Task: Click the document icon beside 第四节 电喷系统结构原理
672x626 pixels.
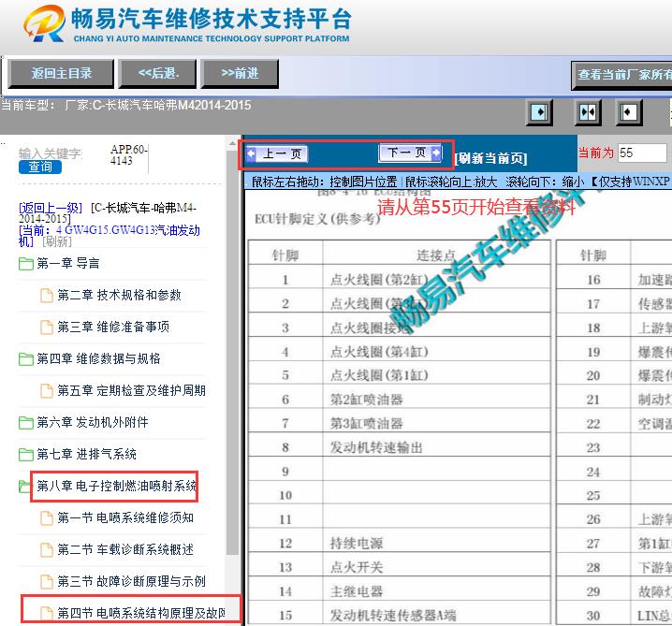Action: click(46, 614)
